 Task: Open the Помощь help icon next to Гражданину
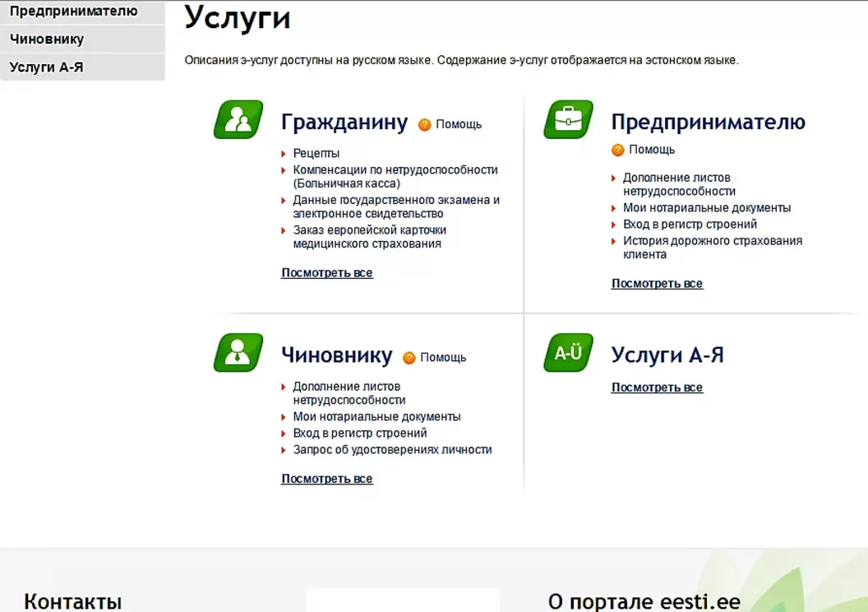(x=424, y=125)
